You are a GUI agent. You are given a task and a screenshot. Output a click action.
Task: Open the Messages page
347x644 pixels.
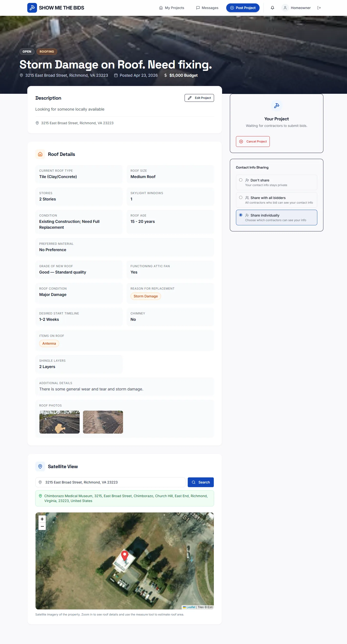pyautogui.click(x=207, y=8)
